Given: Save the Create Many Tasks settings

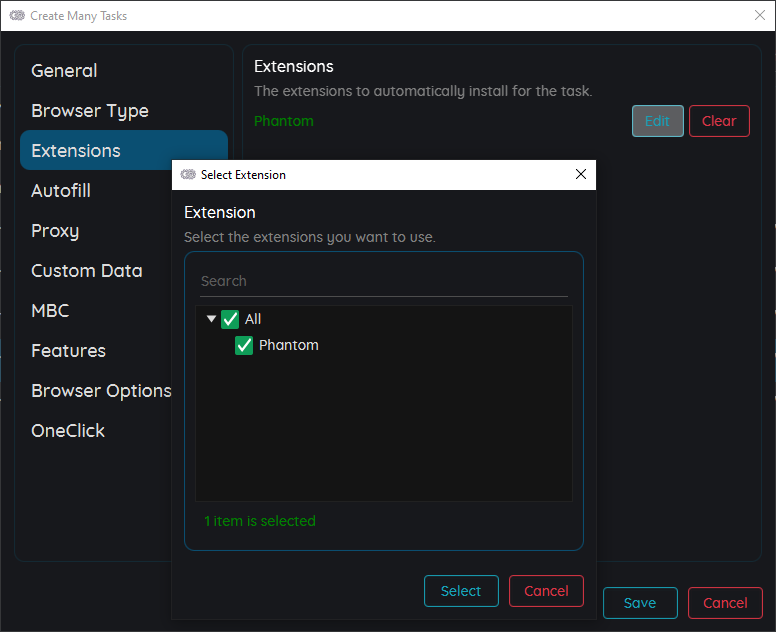Looking at the screenshot, I should click(640, 603).
